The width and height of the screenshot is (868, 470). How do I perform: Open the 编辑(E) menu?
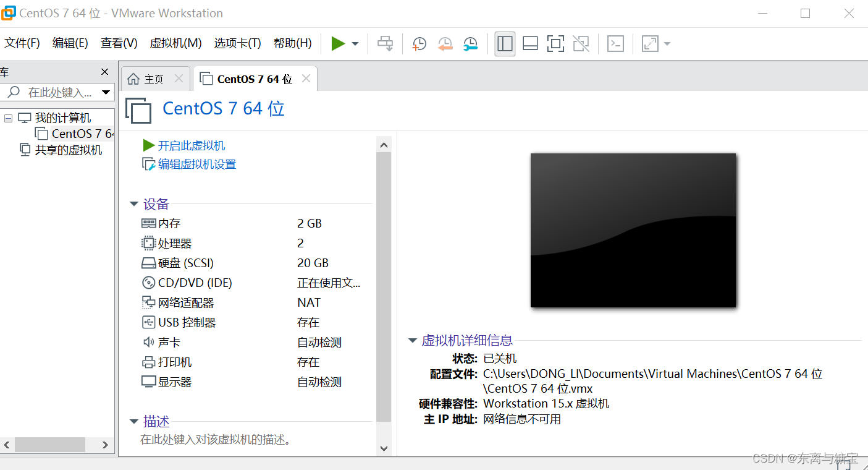[70, 43]
